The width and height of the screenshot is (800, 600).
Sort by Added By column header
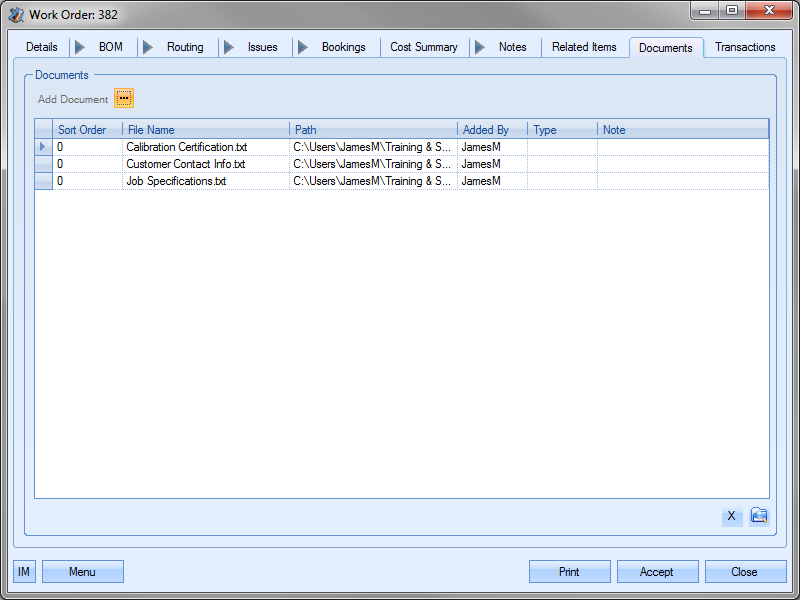[x=491, y=130]
